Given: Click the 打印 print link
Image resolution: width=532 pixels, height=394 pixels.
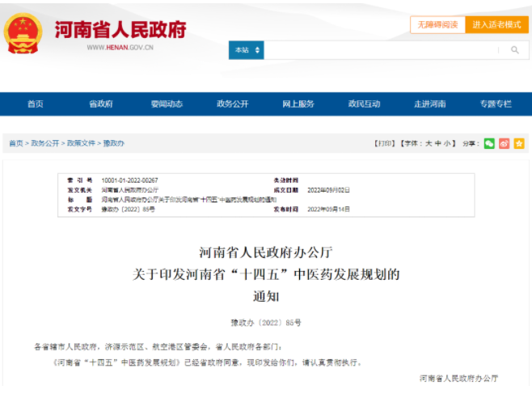Looking at the screenshot, I should (384, 143).
